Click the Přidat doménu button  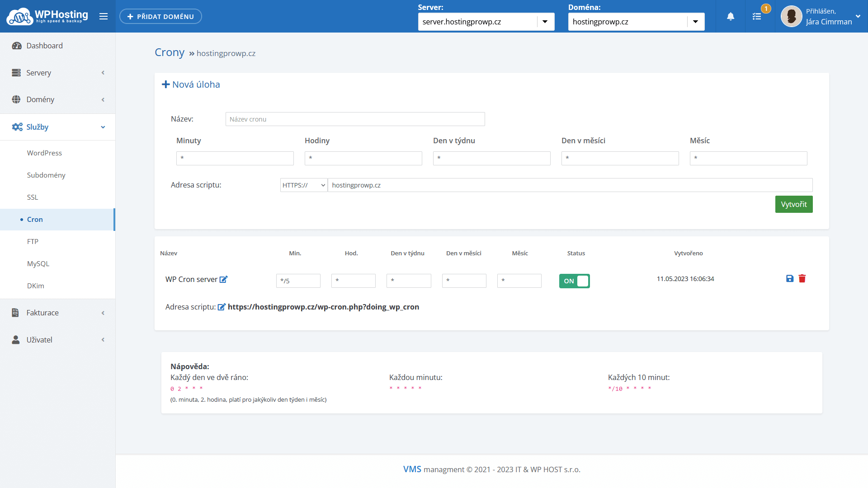tap(160, 17)
